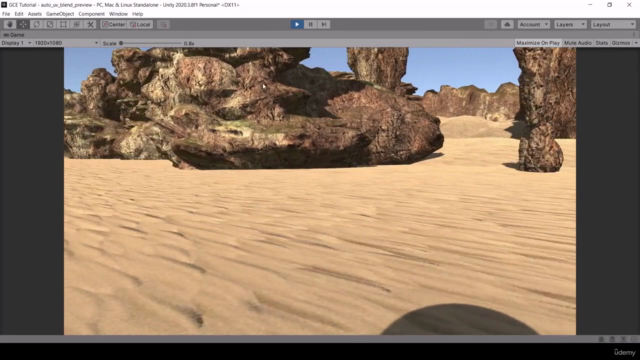Toggle Mute Audio
This screenshot has height=360, width=640.
click(578, 43)
